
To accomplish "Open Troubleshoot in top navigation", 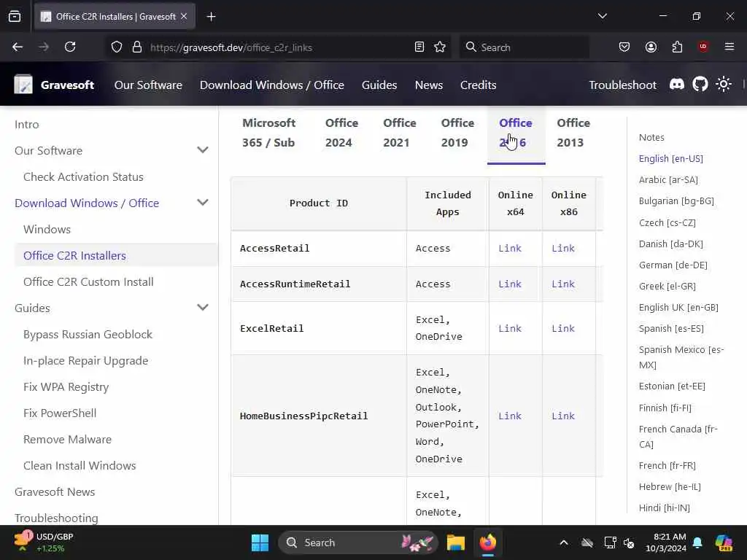I will coord(623,85).
